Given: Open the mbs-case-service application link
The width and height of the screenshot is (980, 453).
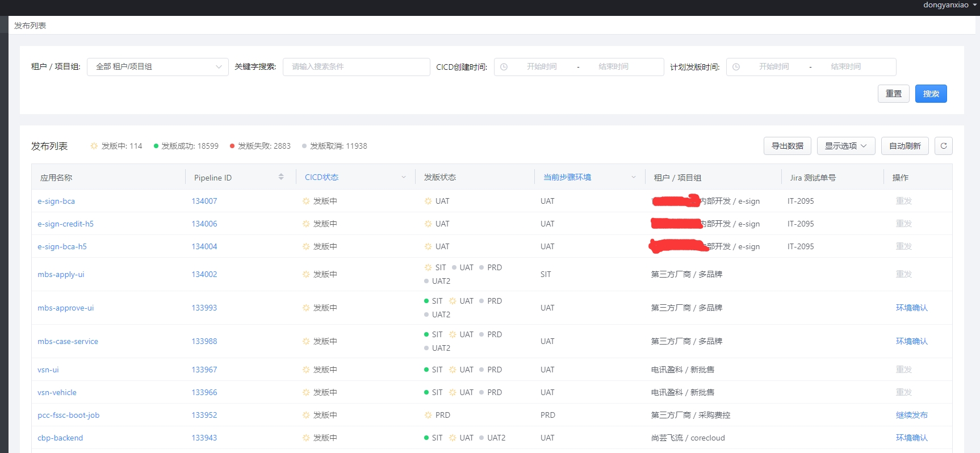Looking at the screenshot, I should pos(68,341).
